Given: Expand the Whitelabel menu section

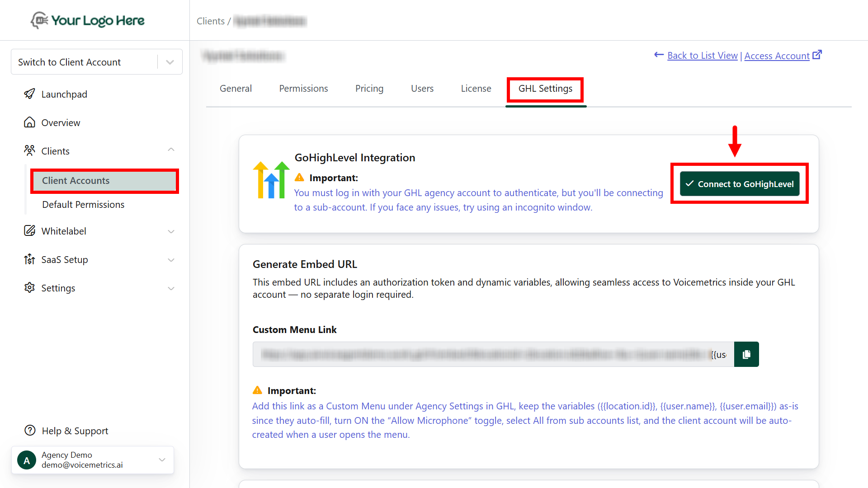Looking at the screenshot, I should (171, 231).
